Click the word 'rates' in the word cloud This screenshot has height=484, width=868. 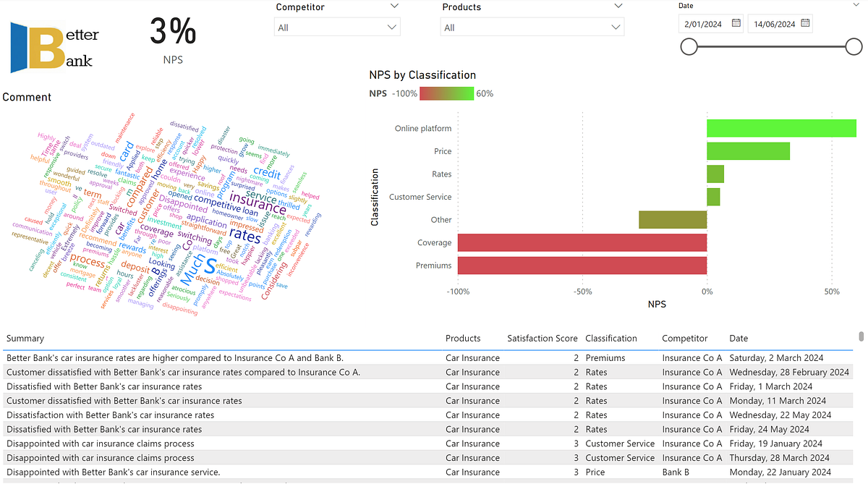click(x=244, y=234)
